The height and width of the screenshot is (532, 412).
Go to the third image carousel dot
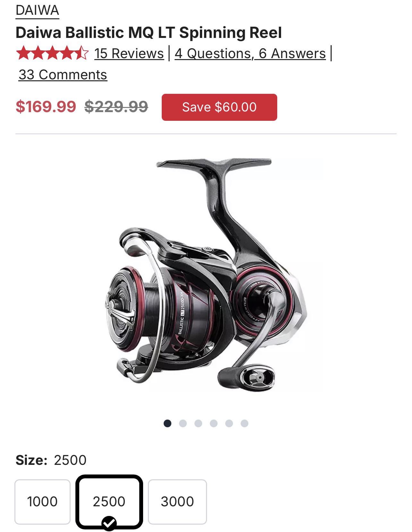(198, 423)
